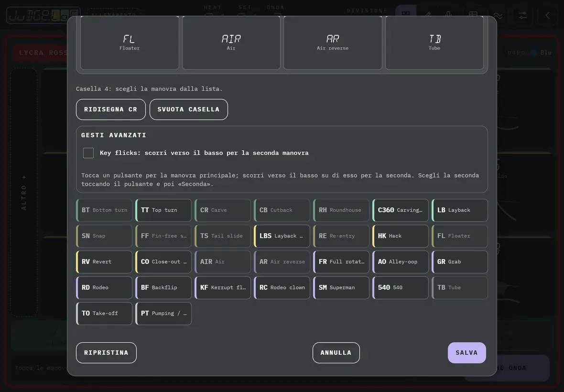
Task: Select the RE Re-entry maneuver
Action: [341, 236]
